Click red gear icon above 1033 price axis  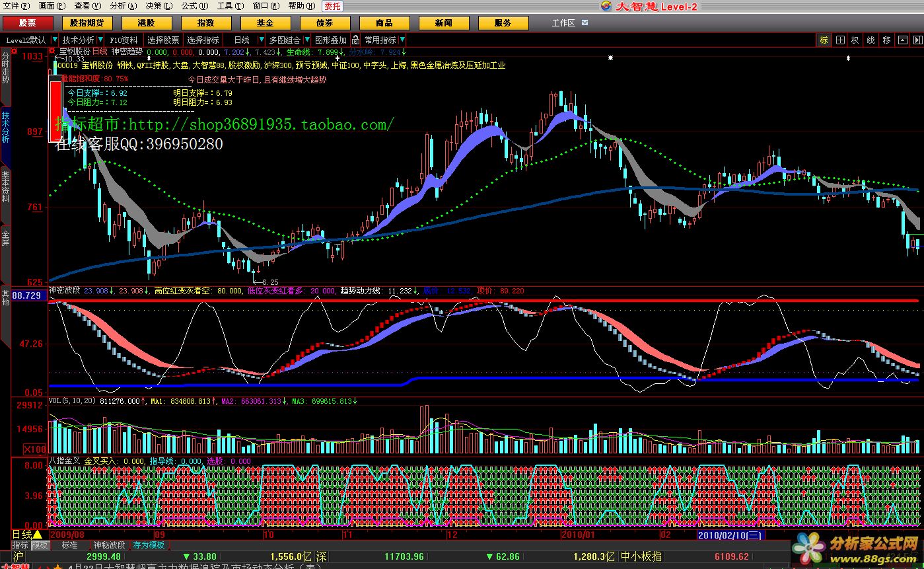coord(14,51)
